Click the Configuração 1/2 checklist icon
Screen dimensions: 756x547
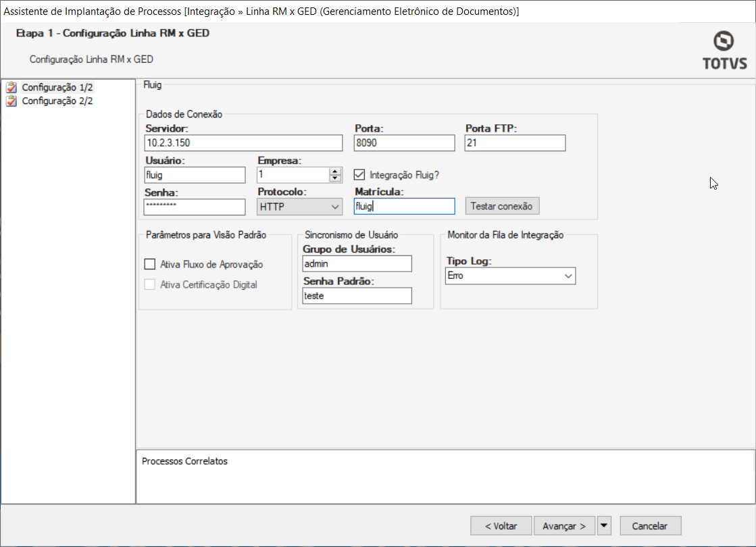coord(11,87)
